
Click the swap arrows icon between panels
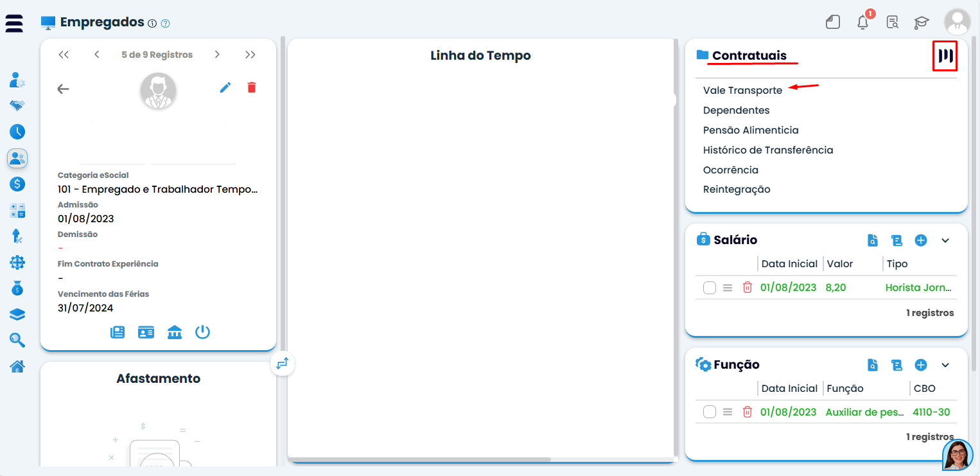[x=283, y=364]
